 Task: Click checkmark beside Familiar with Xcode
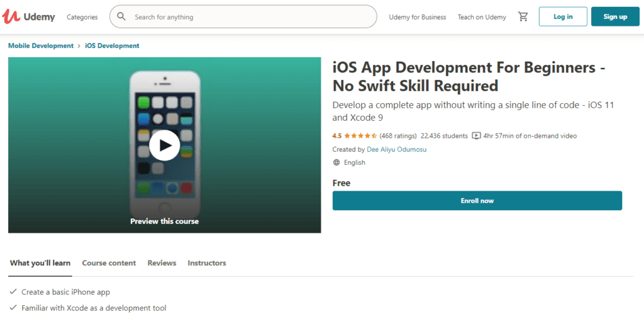[14, 307]
